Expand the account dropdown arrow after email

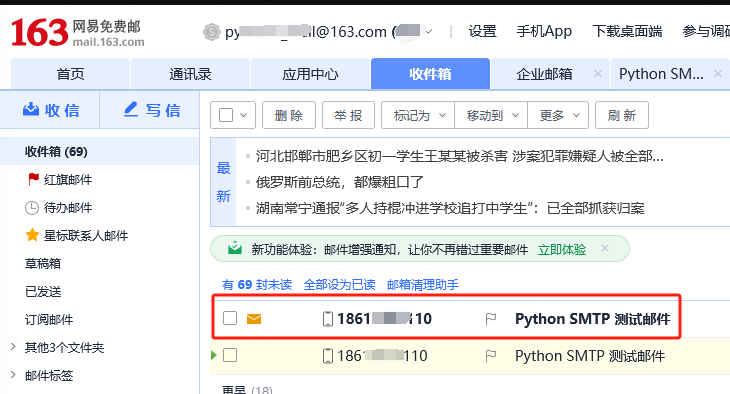(x=429, y=32)
